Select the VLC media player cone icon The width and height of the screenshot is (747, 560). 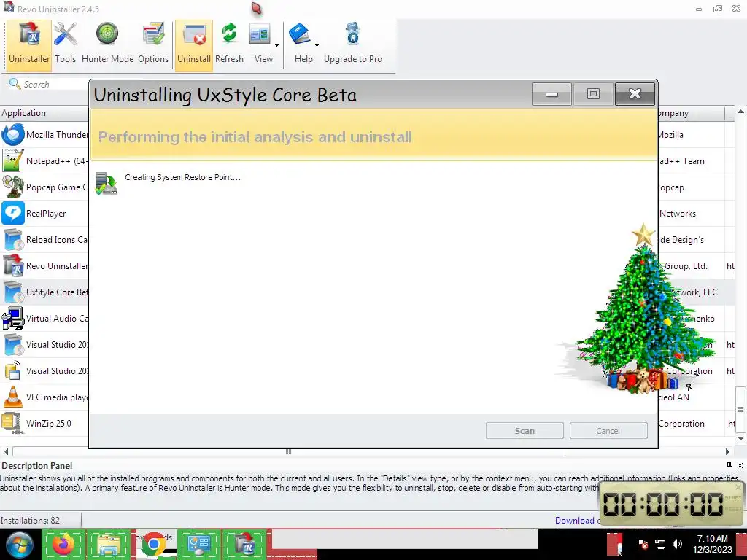13,397
